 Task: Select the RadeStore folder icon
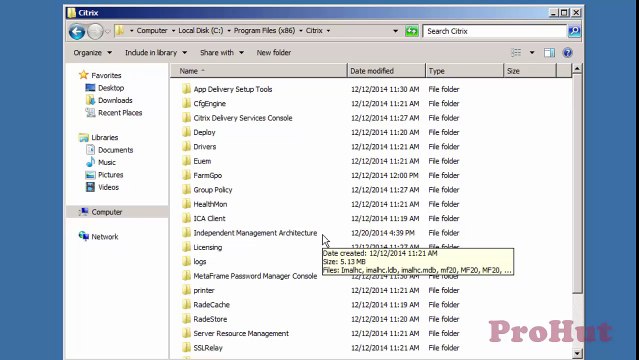point(186,319)
